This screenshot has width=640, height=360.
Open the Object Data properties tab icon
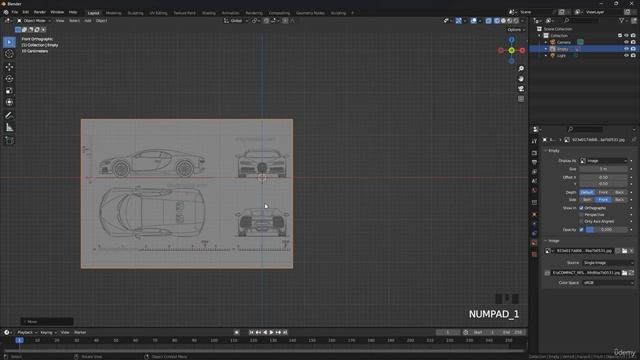point(534,243)
